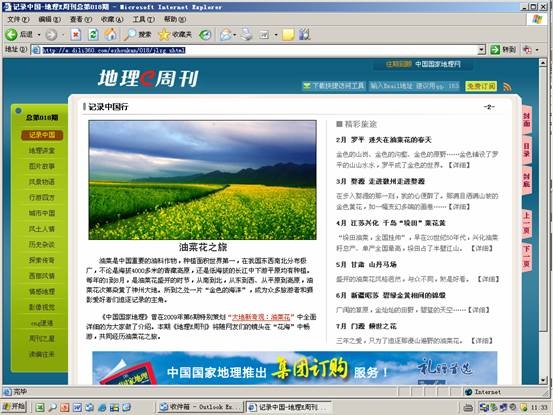Image resolution: width=553 pixels, height=415 pixels.
Task: Select 风景物语 in left sidebar
Action: pos(42,182)
